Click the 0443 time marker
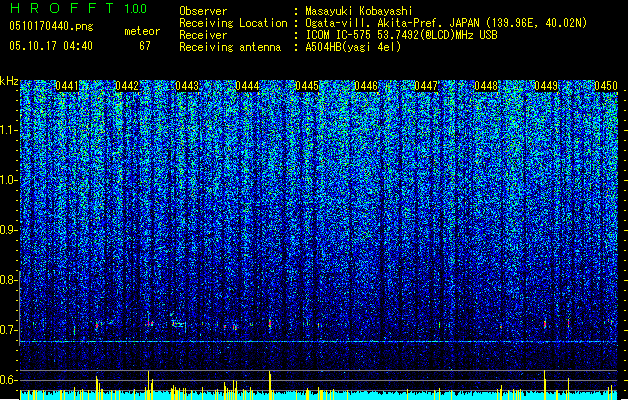Viewport: 629px width, 400px height. point(187,86)
